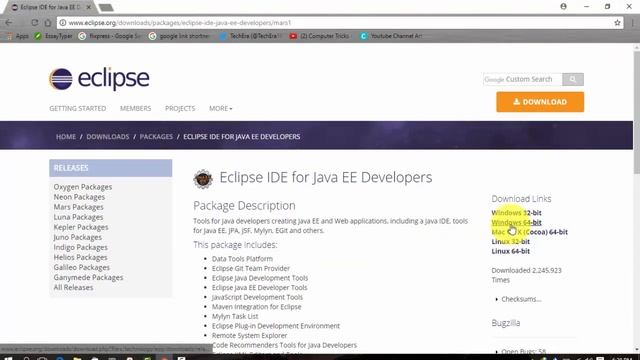The height and width of the screenshot is (360, 640).
Task: Click the 'Remote System Explorer' list item
Action: (249, 336)
